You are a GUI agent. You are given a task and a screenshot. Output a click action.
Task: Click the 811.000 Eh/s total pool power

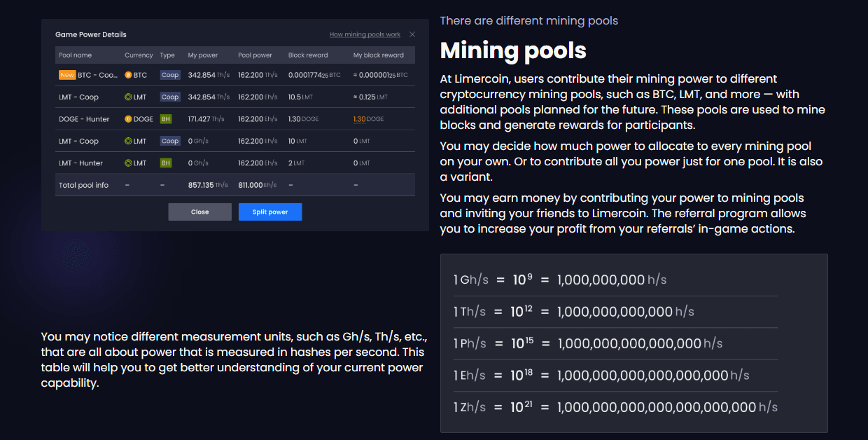[x=258, y=185]
